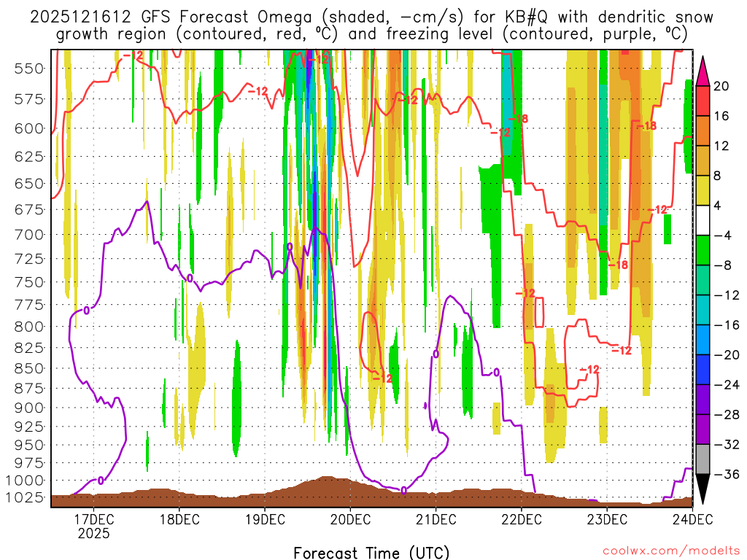This screenshot has width=747, height=560.
Task: Click the yellow 4 to 8 legend swatch
Action: pos(703,190)
